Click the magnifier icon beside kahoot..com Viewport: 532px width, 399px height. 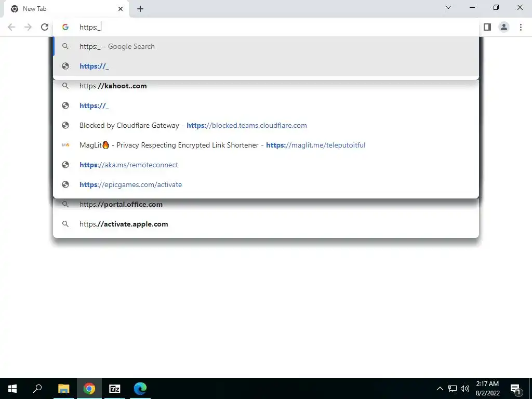[65, 86]
